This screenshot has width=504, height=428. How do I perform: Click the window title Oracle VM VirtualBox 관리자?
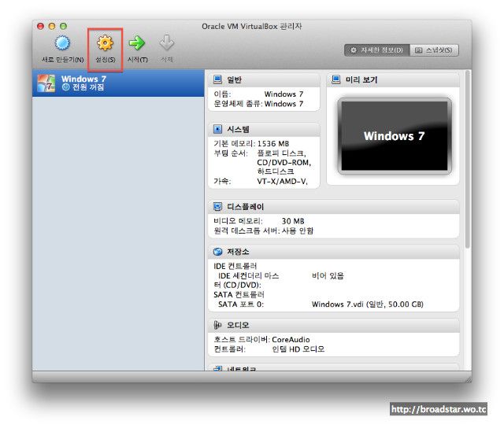(252, 26)
